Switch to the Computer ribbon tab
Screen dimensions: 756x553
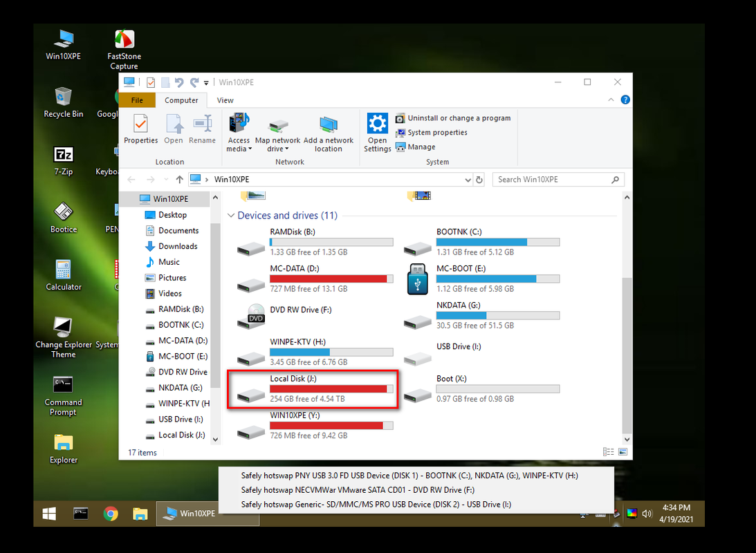(181, 100)
